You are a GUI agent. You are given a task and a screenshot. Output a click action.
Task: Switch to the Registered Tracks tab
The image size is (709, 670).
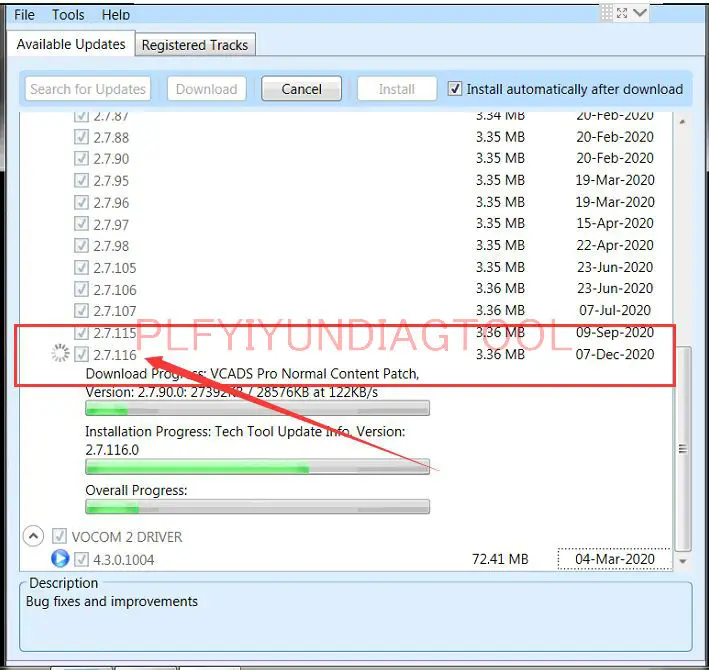click(195, 45)
